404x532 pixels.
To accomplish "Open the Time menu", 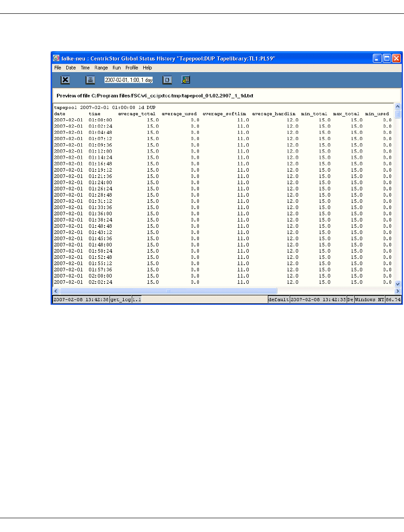I will pyautogui.click(x=85, y=68).
